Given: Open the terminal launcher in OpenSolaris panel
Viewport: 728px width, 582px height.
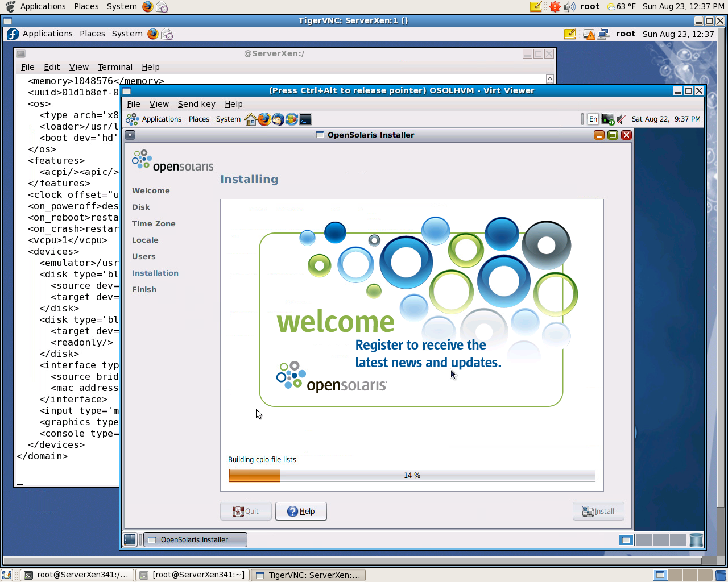Looking at the screenshot, I should (x=305, y=119).
